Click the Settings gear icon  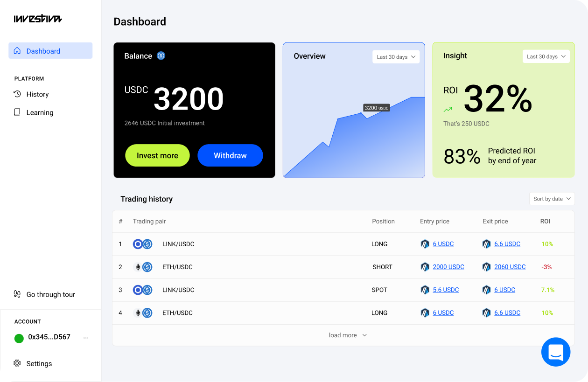tap(17, 363)
